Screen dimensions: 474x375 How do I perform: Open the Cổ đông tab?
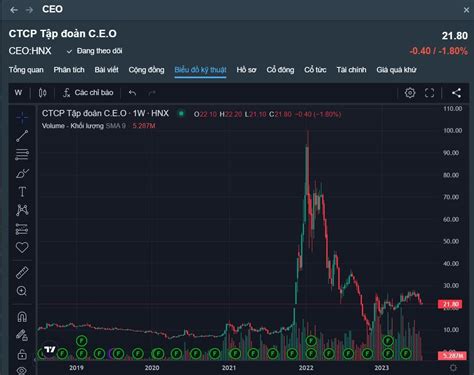(x=280, y=70)
